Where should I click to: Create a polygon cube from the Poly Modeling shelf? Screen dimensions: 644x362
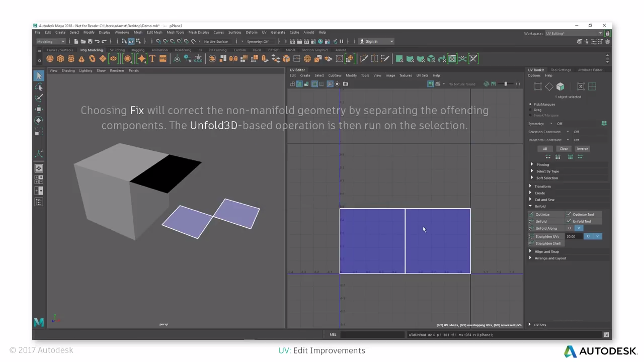point(60,59)
